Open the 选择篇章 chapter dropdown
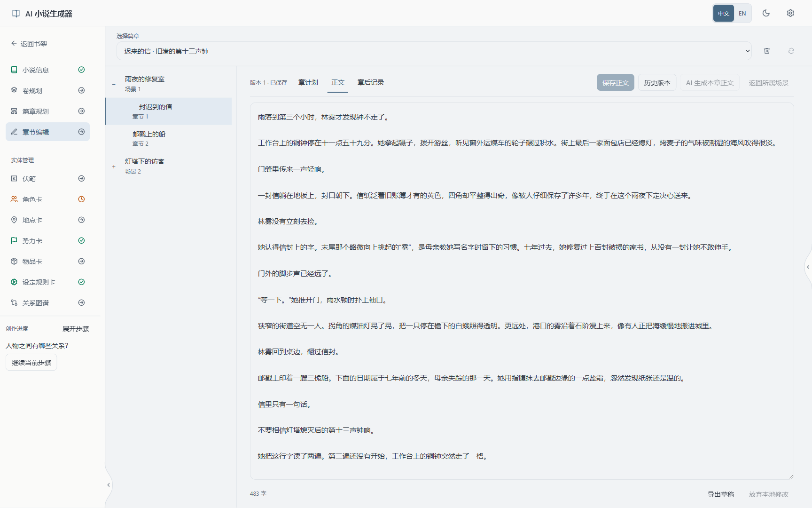 coord(434,51)
